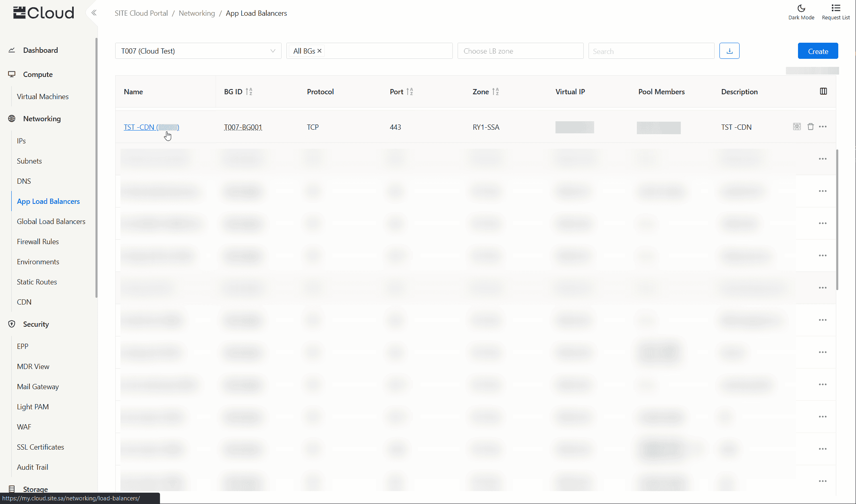This screenshot has height=504, width=856.
Task: Open the T007 (Cloud Test) tenant dropdown
Action: 198,51
